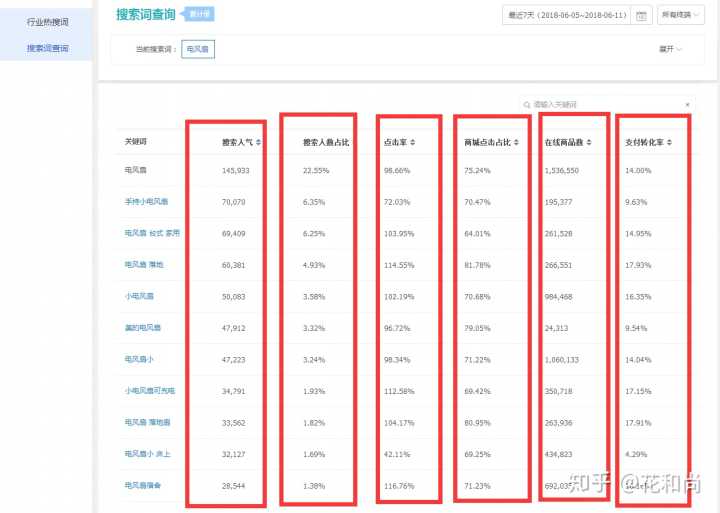Select the 22.55% search share cell
This screenshot has height=513, width=720.
pos(316,170)
